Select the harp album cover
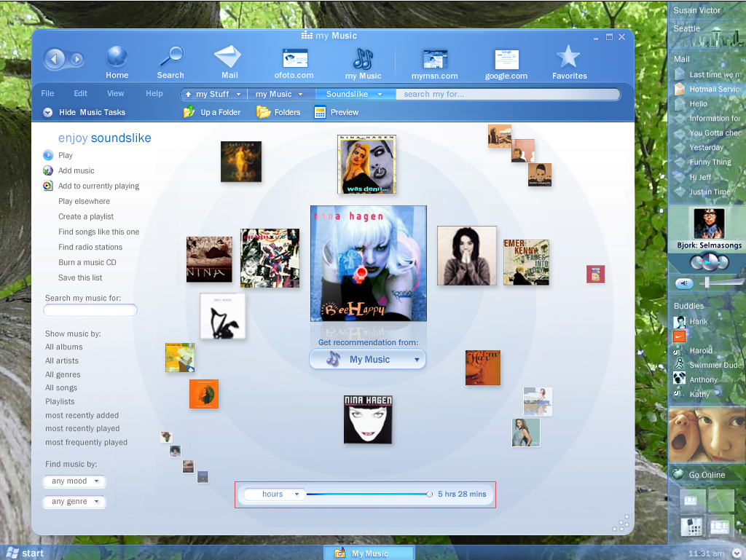The width and height of the screenshot is (746, 560). [223, 316]
